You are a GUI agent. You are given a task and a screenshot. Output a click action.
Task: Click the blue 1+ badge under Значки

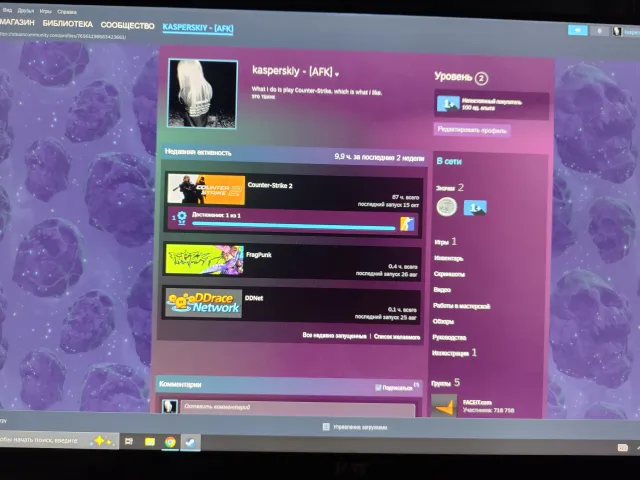point(475,208)
